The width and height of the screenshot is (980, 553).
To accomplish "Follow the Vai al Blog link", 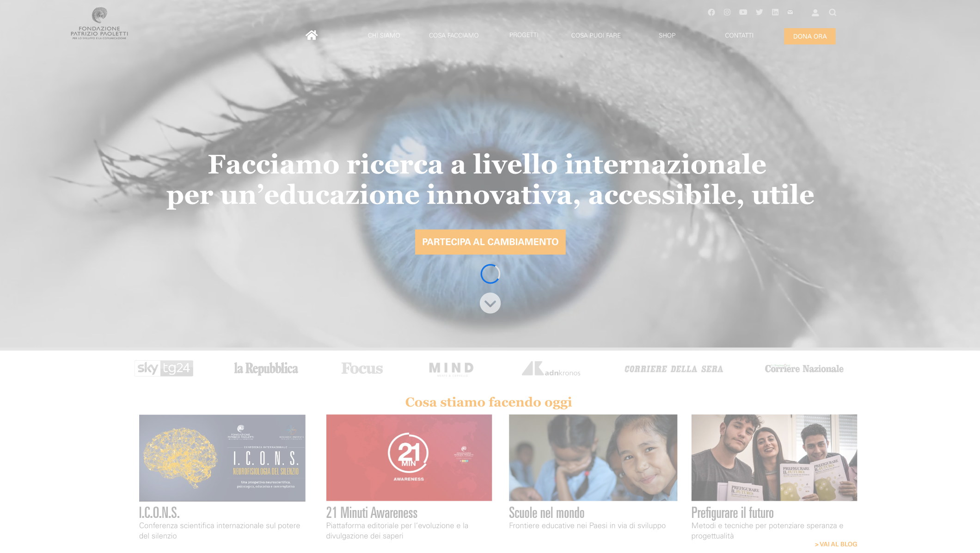I will (836, 544).
